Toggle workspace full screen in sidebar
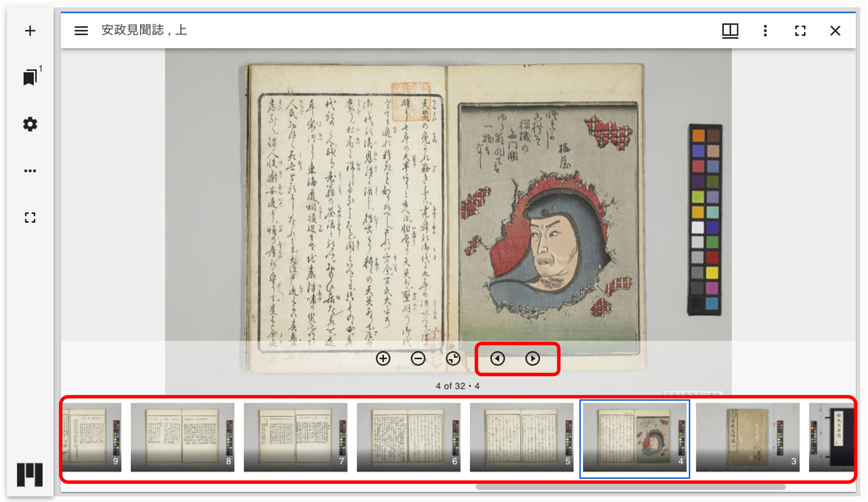The image size is (868, 502). pos(30,218)
